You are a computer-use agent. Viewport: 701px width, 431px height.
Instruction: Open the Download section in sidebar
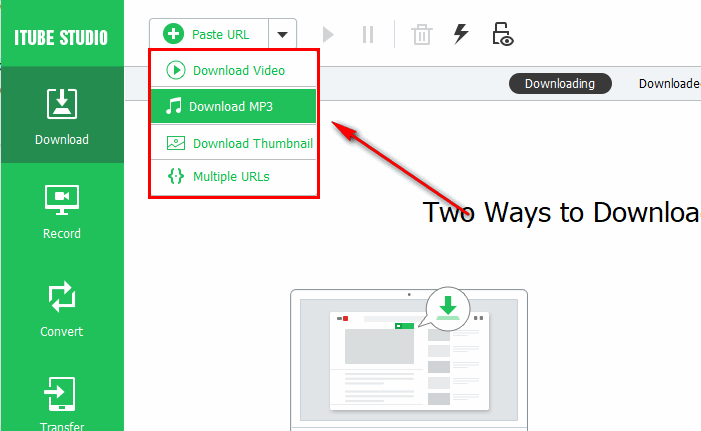[x=62, y=115]
